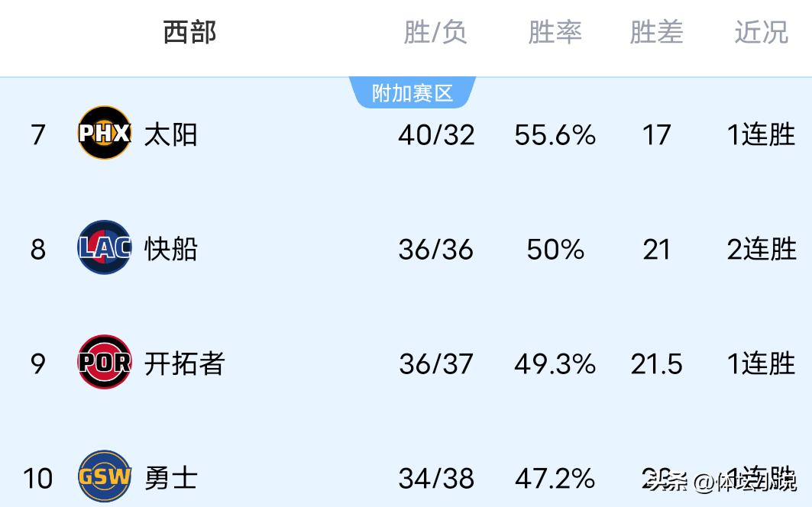Click the Phoenix Suns PHX logo
This screenshot has height=507, width=812.
(105, 133)
